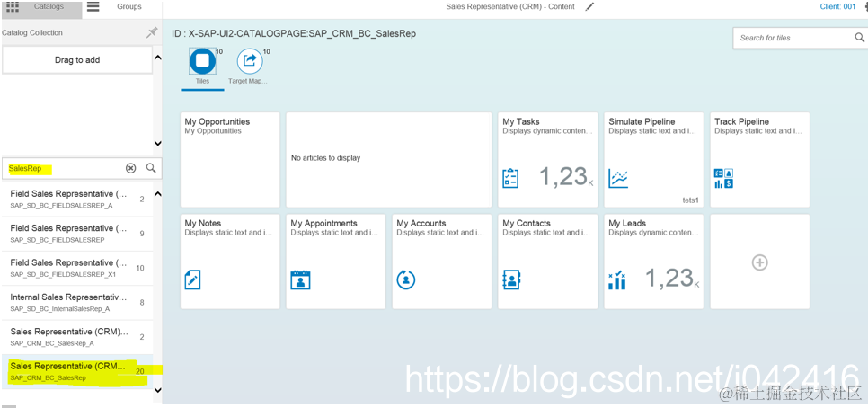Edit catalog title with pencil icon
The height and width of the screenshot is (408, 868).
(590, 6)
